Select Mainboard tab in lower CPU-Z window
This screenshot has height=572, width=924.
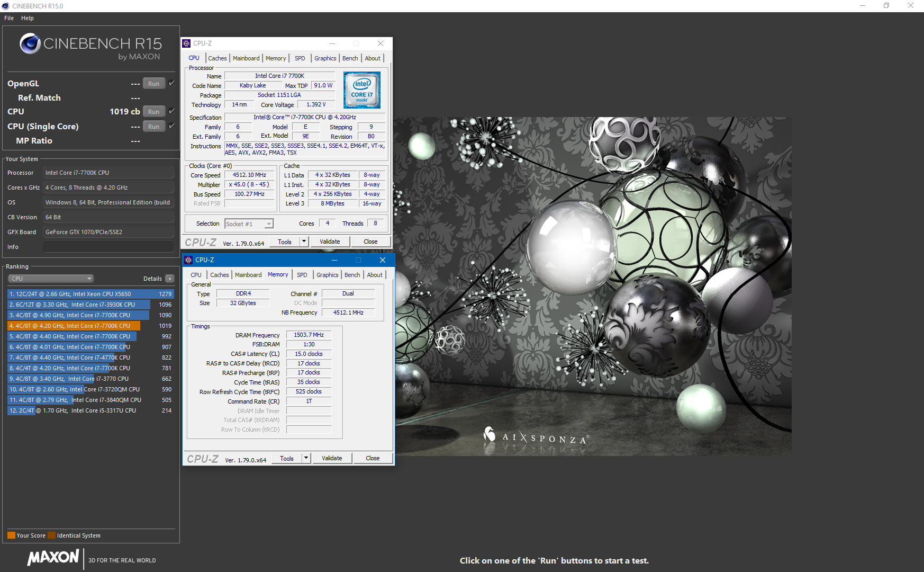coord(248,275)
